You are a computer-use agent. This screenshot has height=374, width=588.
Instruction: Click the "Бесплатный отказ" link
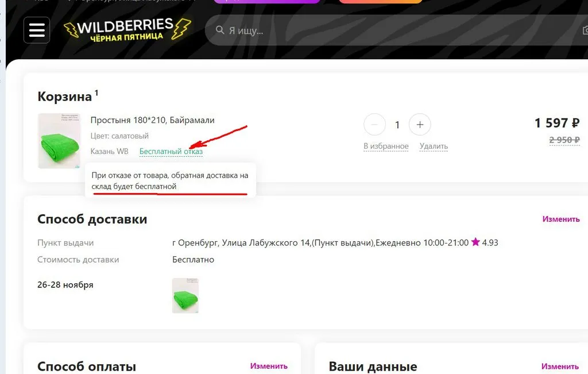(171, 151)
